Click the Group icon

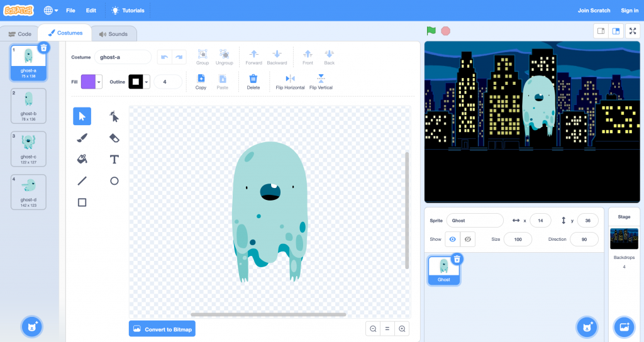click(203, 54)
